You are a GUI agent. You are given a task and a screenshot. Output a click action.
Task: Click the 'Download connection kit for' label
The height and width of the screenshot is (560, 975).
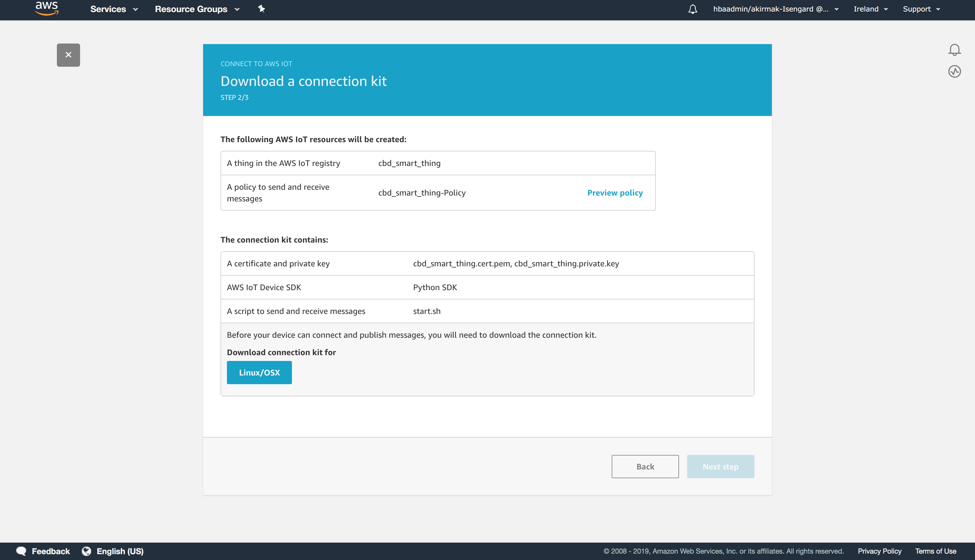point(281,352)
